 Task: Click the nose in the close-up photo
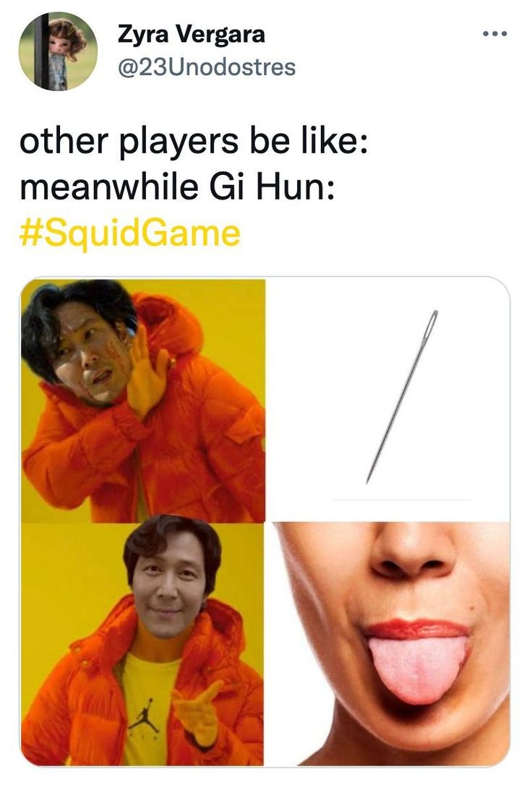(413, 552)
